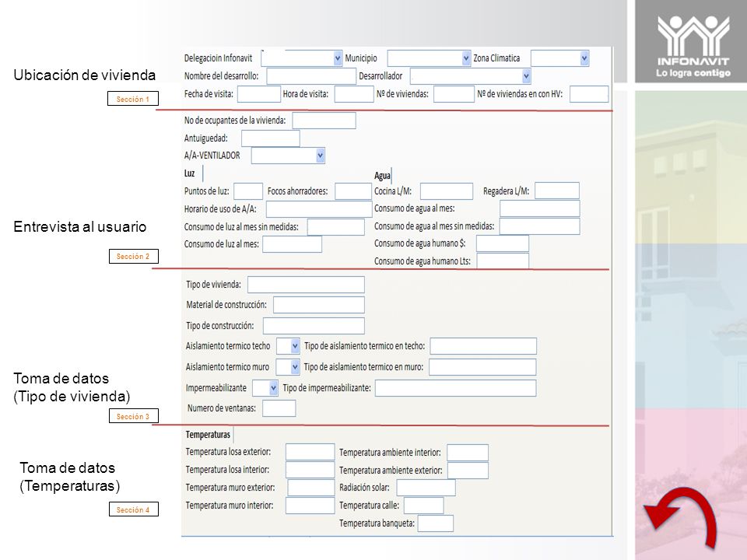Click the Temperaturas section label

click(x=208, y=435)
